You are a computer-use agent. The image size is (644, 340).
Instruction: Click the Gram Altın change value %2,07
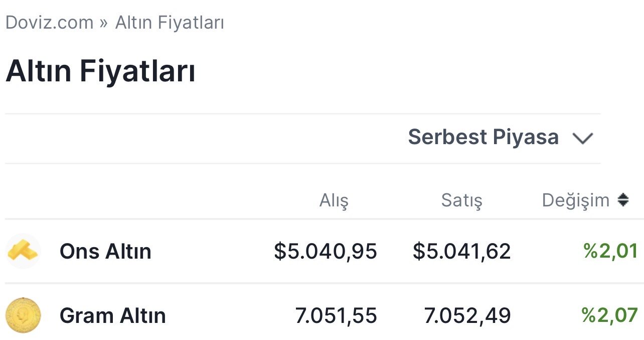[609, 315]
